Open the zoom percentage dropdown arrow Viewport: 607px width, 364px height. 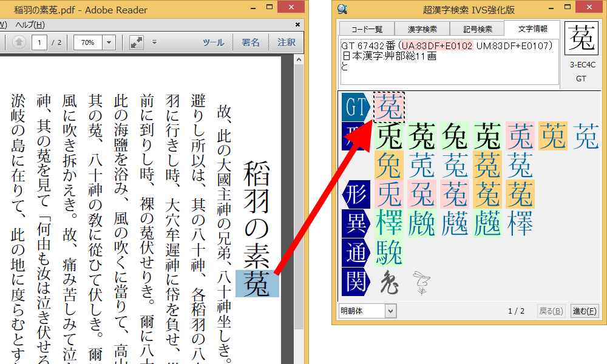(109, 42)
